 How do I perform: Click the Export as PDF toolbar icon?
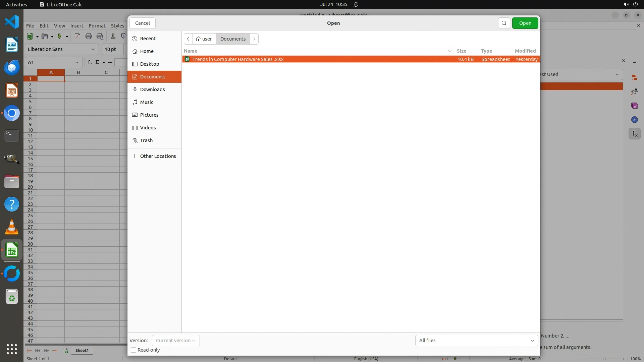[x=77, y=37]
